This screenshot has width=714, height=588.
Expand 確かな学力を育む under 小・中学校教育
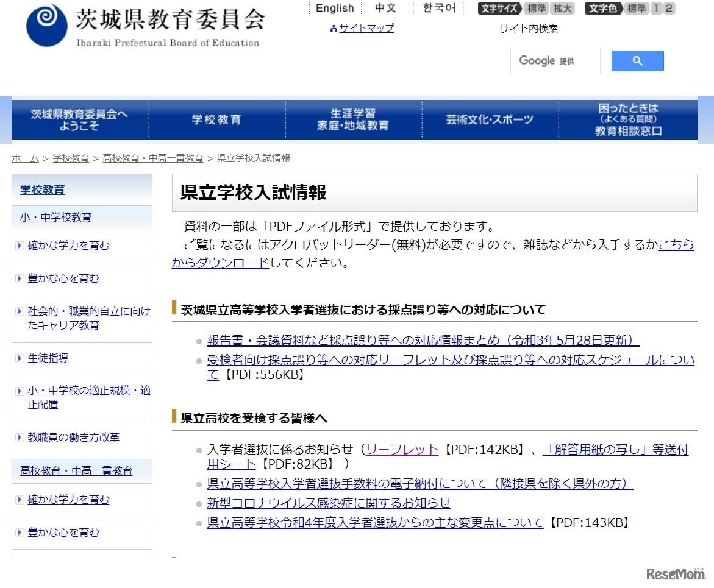point(19,246)
